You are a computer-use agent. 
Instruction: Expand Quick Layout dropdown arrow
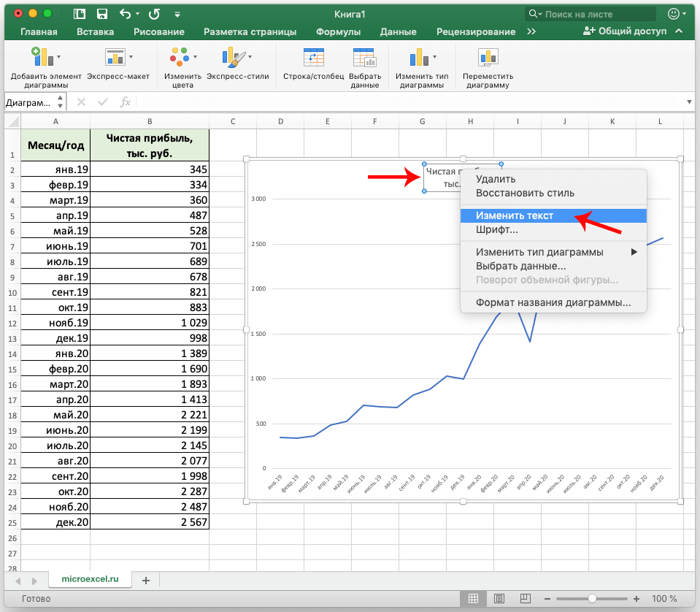pos(131,57)
